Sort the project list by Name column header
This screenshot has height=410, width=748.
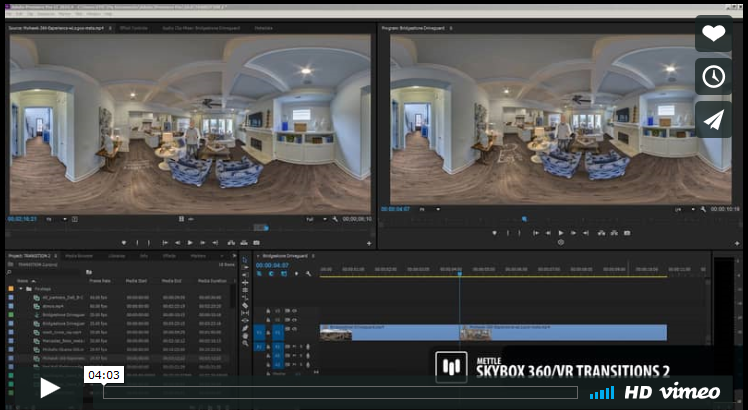(22, 281)
